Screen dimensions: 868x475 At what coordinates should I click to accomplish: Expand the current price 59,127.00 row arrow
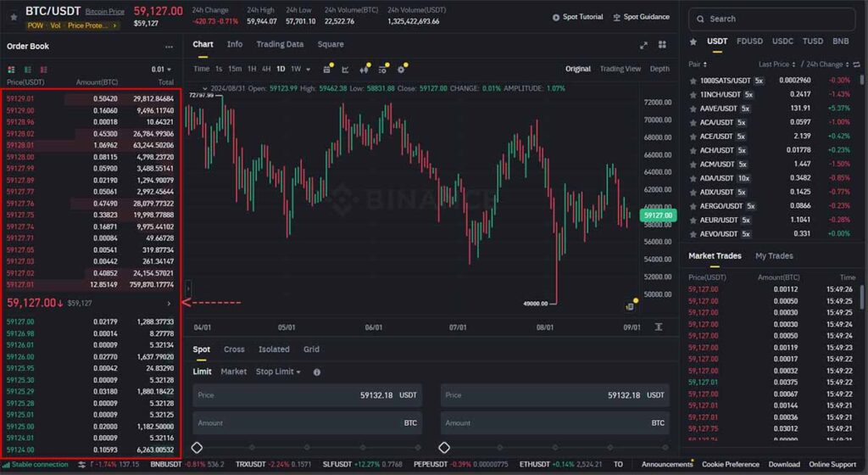(169, 304)
